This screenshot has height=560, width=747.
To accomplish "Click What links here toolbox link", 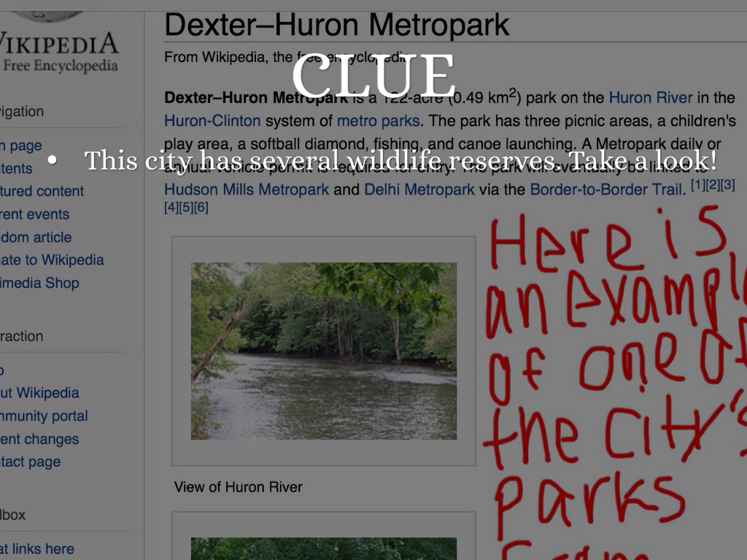I will click(36, 548).
